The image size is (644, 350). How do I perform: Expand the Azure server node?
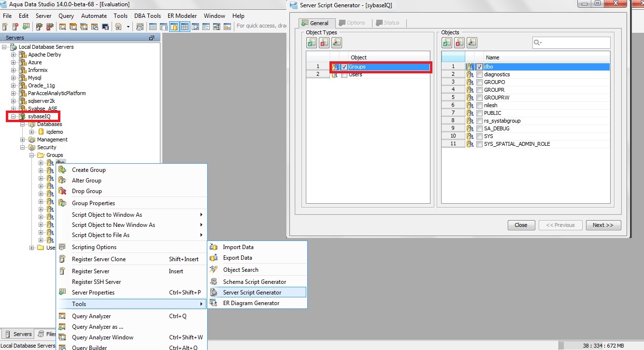click(14, 62)
